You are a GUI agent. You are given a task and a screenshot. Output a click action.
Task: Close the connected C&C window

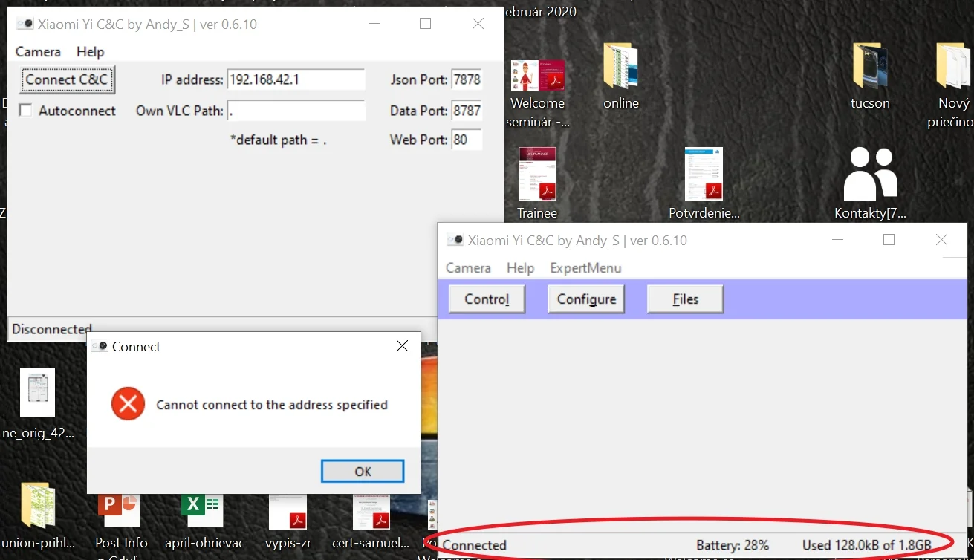tap(941, 240)
